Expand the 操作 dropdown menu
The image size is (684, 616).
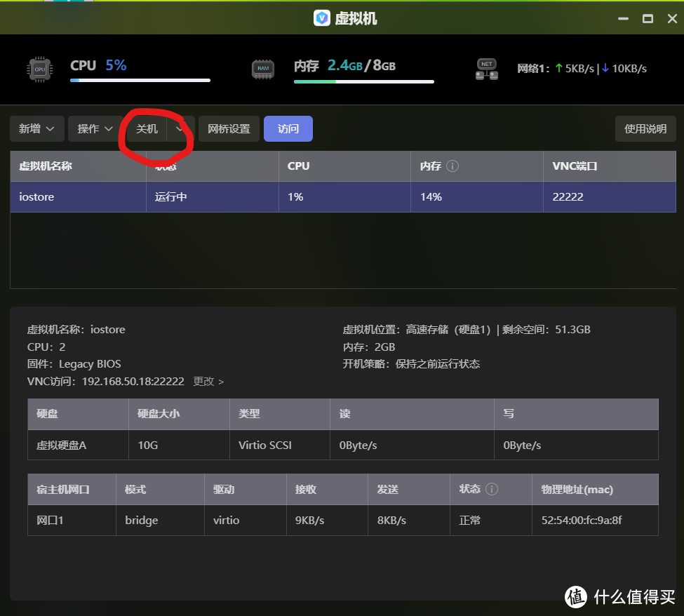coord(95,129)
